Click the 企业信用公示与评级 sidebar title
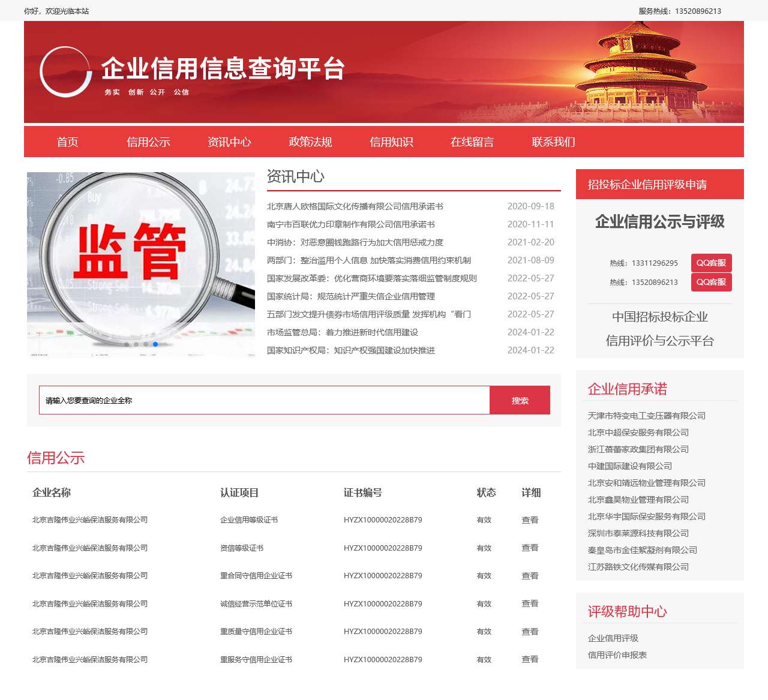768x700 pixels. pyautogui.click(x=660, y=222)
